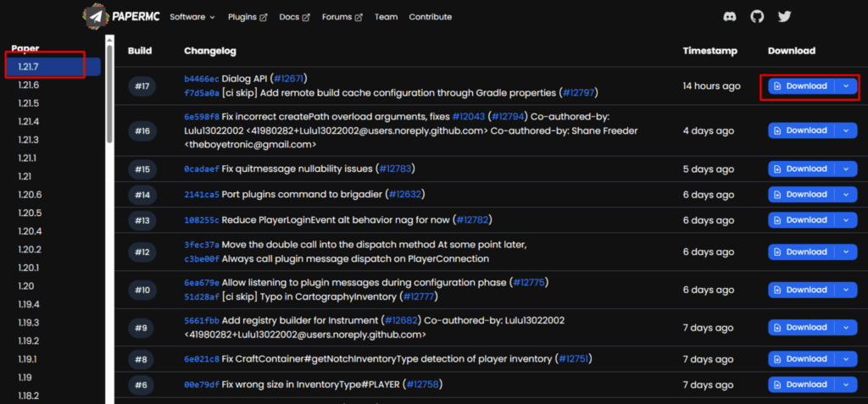Open the GitHub icon in header

click(x=757, y=17)
